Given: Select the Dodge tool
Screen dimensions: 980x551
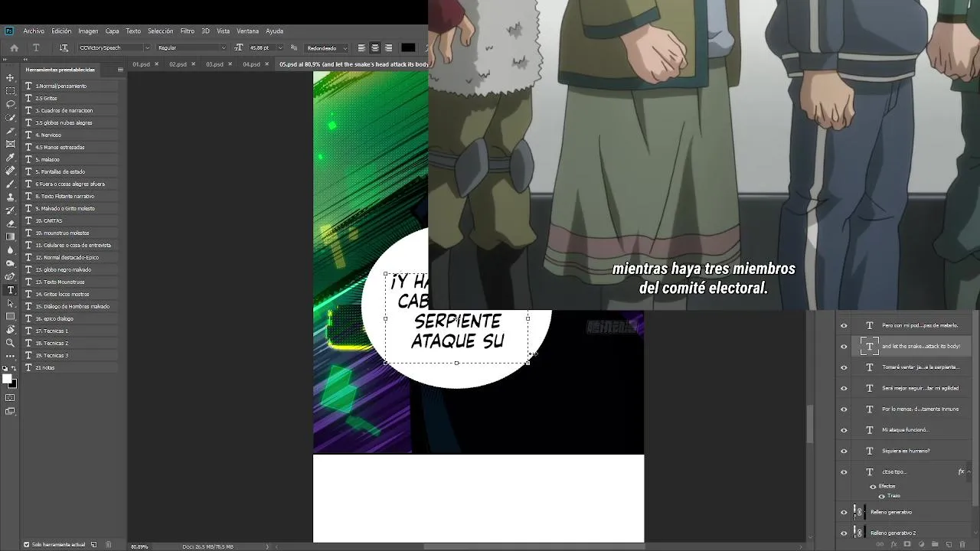Looking at the screenshot, I should coord(10,263).
